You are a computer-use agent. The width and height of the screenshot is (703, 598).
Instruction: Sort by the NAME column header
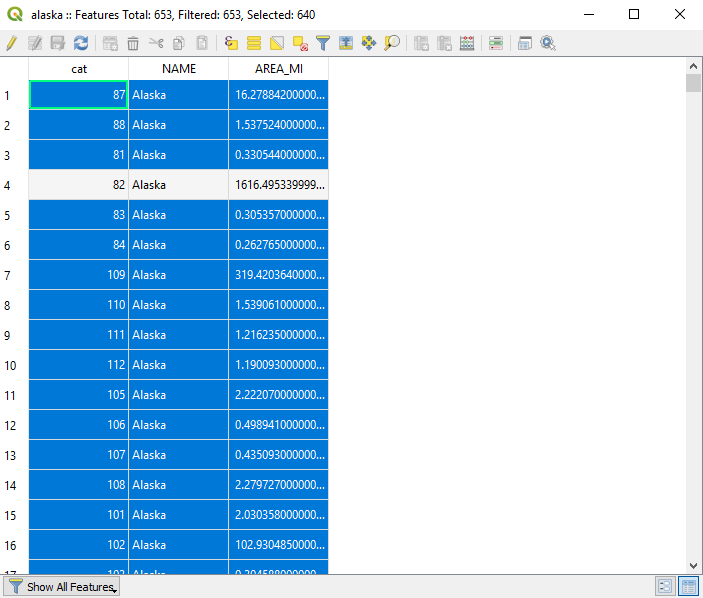click(178, 69)
